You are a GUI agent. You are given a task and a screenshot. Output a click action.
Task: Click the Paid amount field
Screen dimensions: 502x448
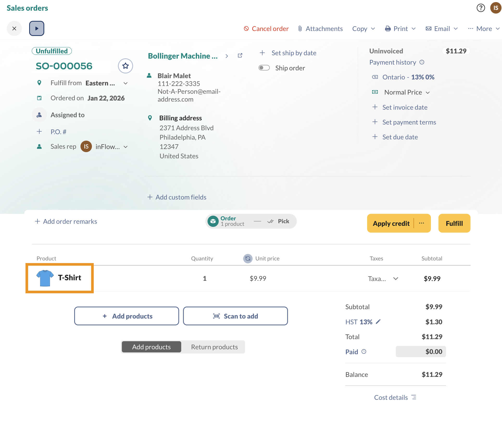[x=421, y=352]
